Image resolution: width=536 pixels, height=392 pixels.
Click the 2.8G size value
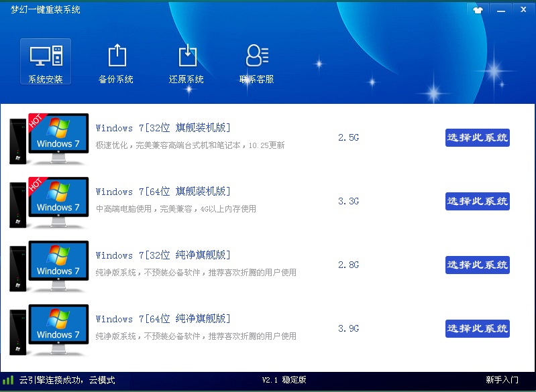coord(348,265)
